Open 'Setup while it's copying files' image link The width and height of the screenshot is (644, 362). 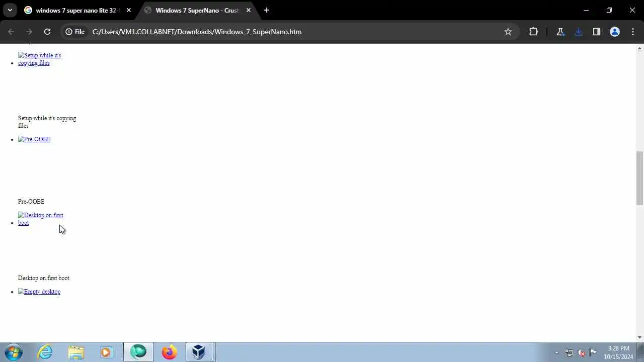coord(40,59)
